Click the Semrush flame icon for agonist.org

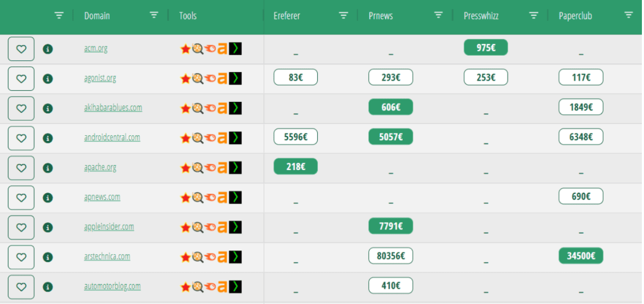[210, 79]
